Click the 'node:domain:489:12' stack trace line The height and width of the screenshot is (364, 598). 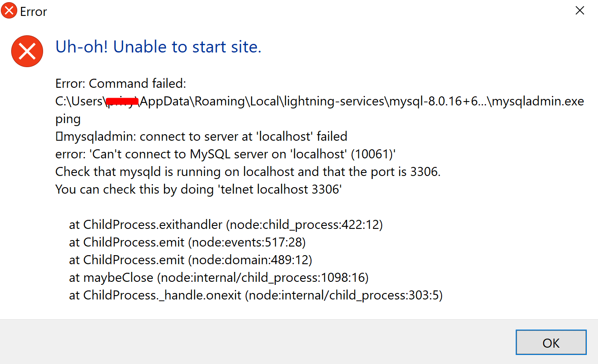pyautogui.click(x=190, y=260)
